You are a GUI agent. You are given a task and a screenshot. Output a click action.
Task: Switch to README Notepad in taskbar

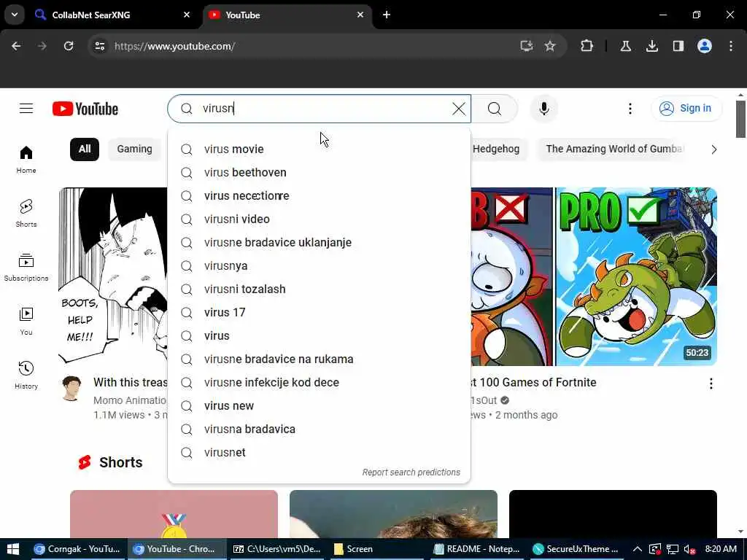477,549
